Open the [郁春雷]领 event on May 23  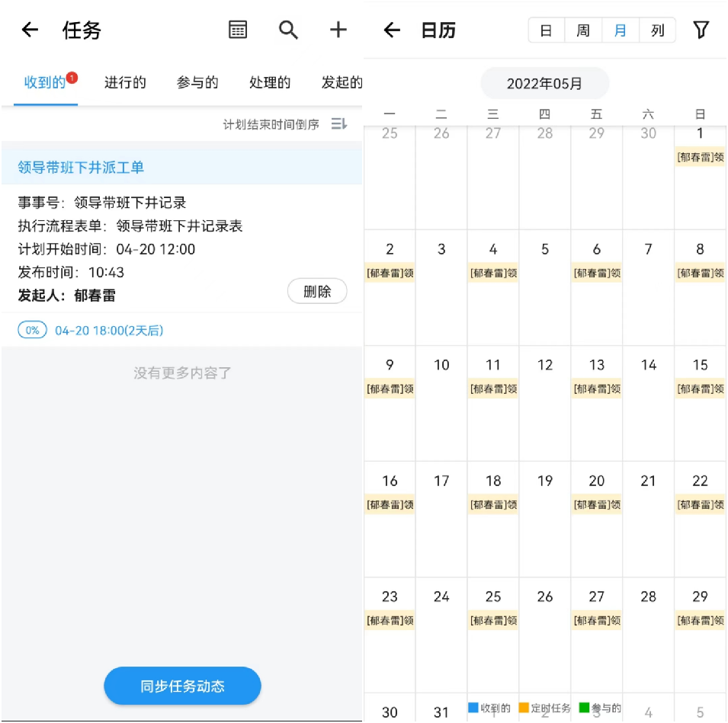(390, 620)
